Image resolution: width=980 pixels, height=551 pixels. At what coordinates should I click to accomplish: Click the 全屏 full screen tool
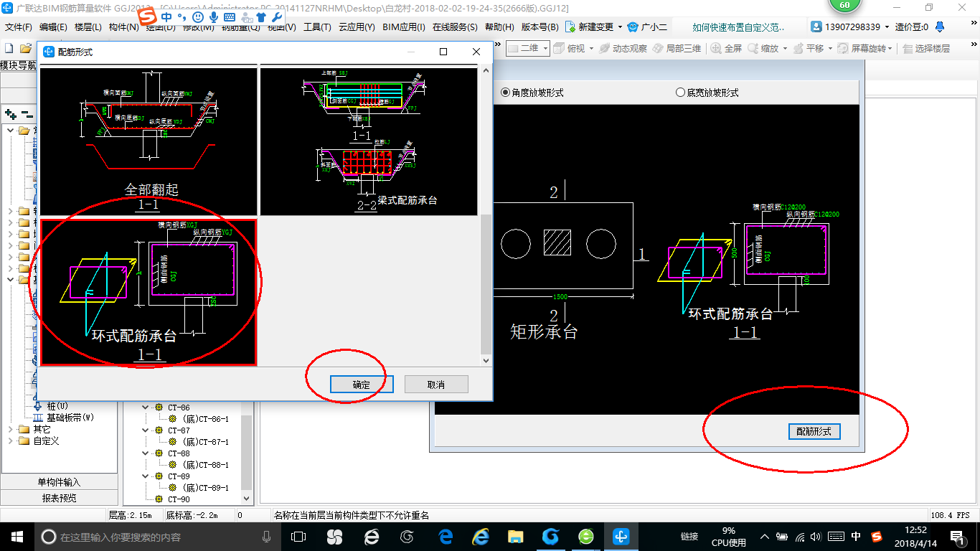(727, 48)
